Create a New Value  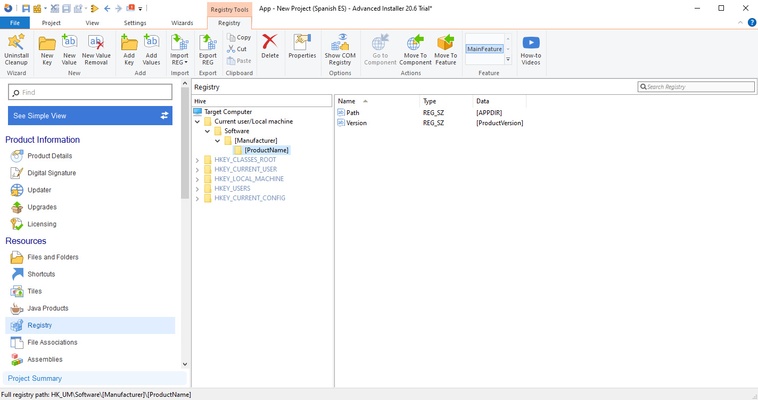click(69, 49)
